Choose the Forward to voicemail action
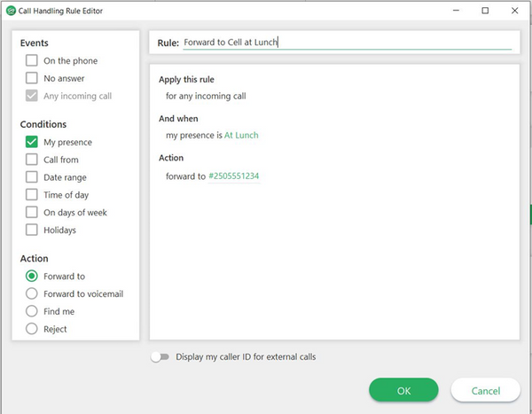532x414 pixels. (32, 294)
